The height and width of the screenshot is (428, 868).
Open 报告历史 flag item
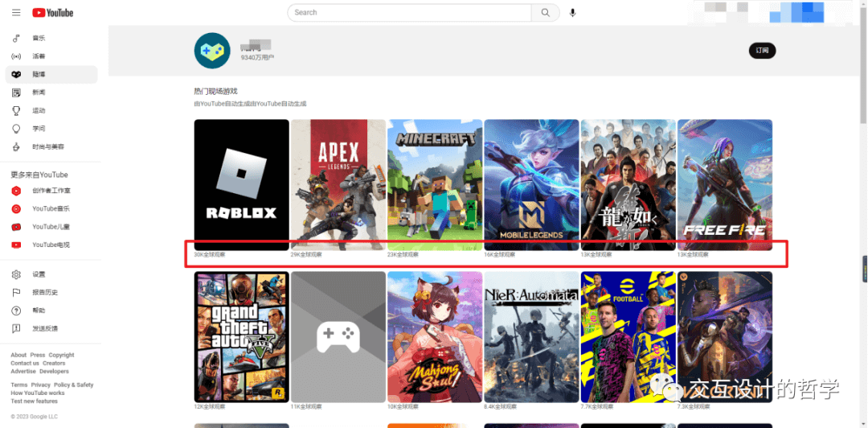[x=51, y=293]
